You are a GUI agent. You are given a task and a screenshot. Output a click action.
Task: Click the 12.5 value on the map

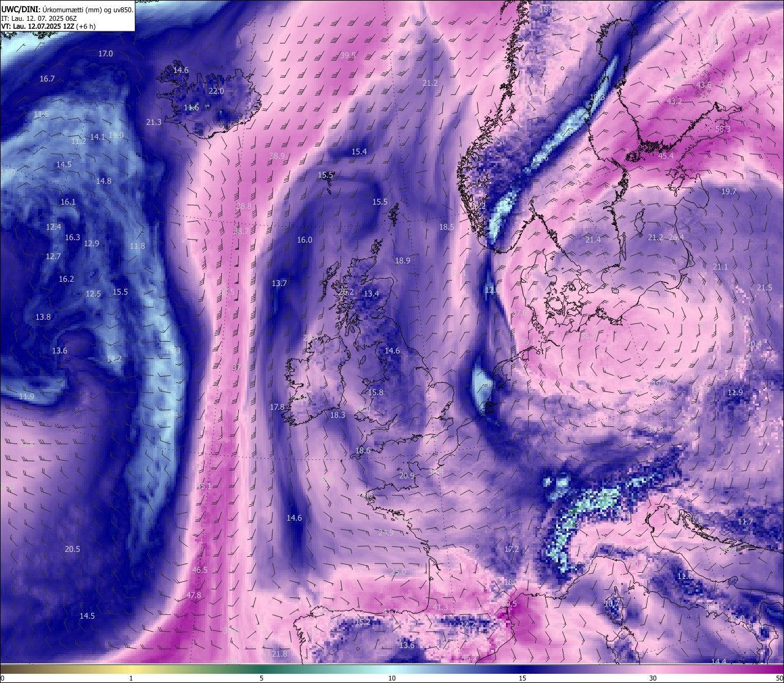point(93,294)
